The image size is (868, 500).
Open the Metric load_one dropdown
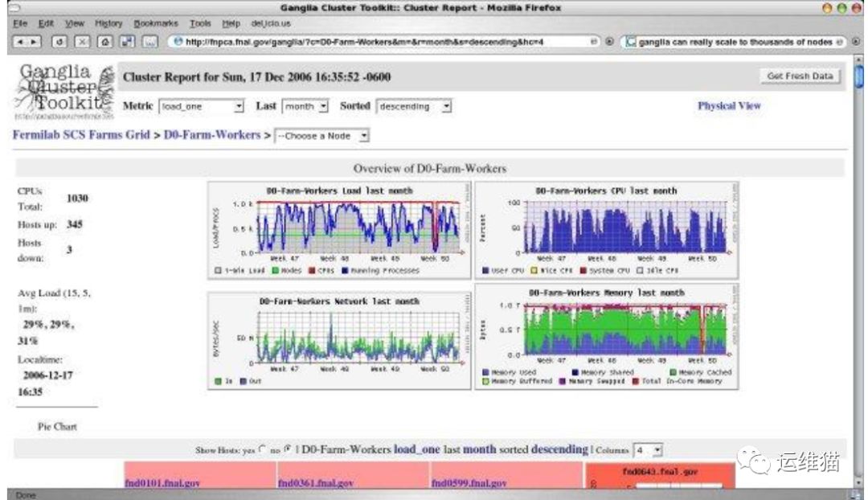202,106
